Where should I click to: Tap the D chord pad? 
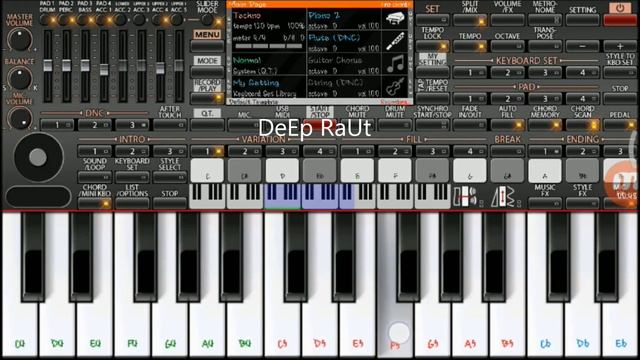click(282, 171)
